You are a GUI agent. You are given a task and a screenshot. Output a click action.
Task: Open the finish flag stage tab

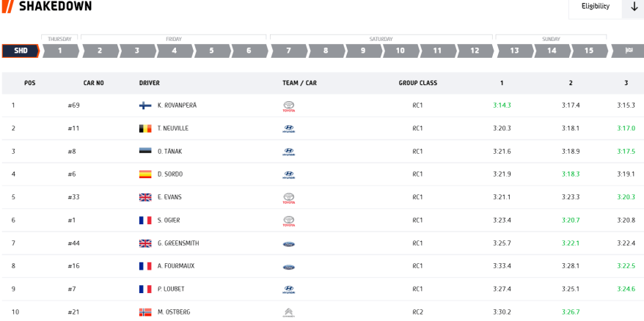pos(628,51)
